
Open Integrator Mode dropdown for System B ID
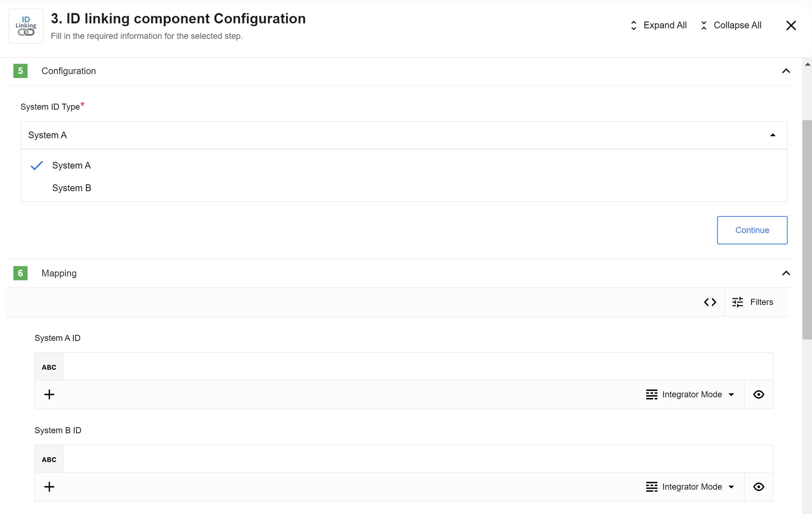coord(690,487)
